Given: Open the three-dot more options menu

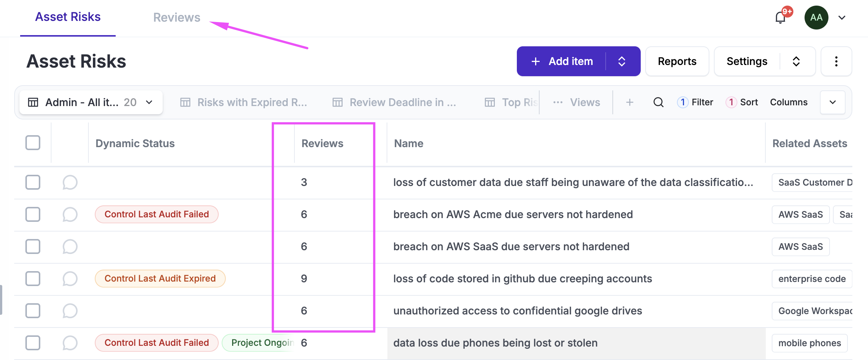Looking at the screenshot, I should coord(836,61).
